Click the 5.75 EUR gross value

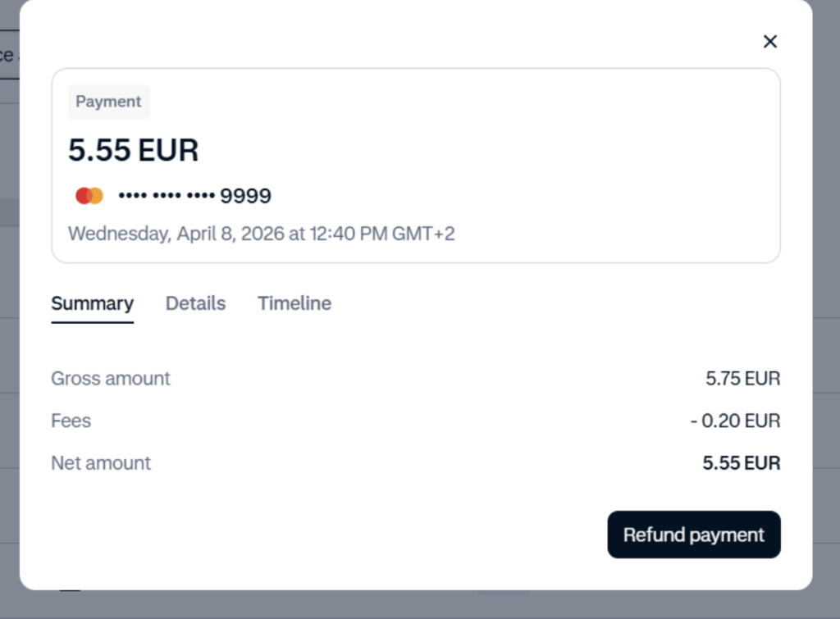[742, 379]
